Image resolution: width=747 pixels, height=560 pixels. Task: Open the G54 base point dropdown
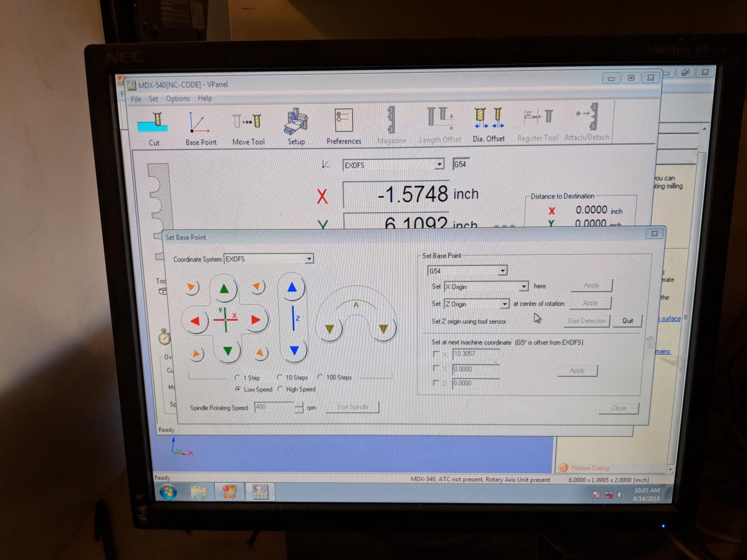click(502, 271)
